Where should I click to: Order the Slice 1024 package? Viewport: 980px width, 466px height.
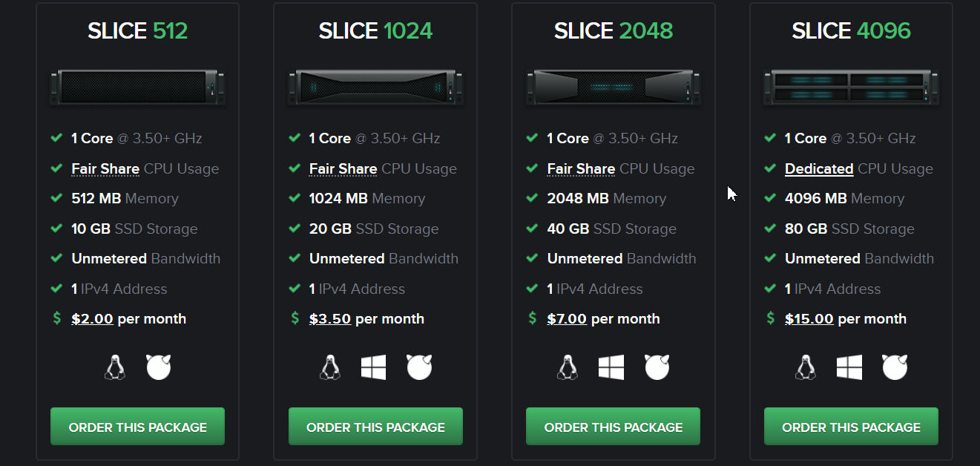375,427
